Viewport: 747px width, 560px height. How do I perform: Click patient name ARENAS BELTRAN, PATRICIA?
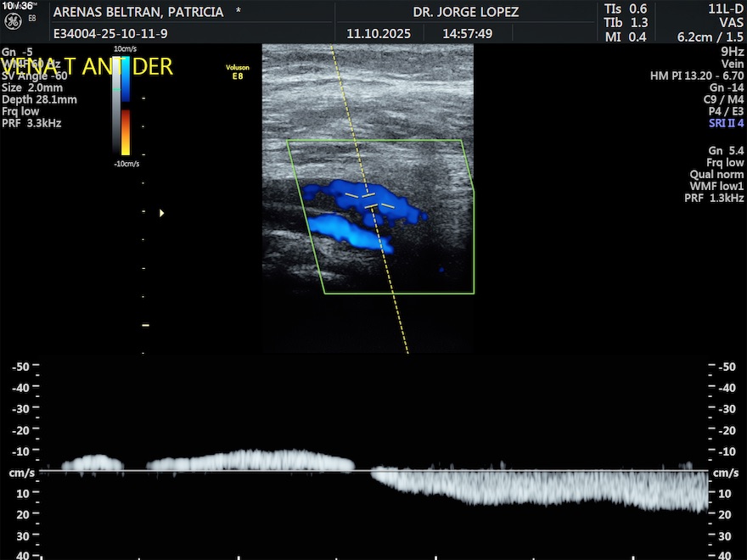click(138, 13)
